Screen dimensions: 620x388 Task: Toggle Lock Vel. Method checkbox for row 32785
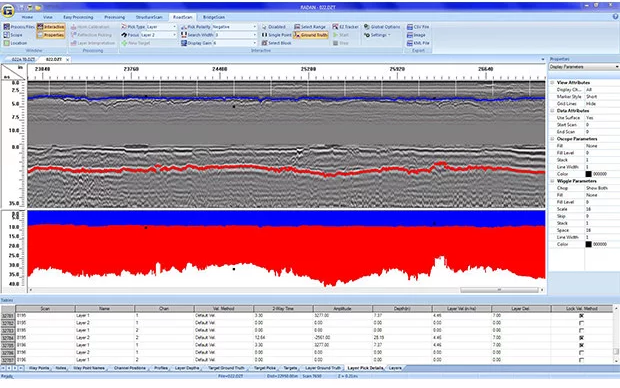pos(581,345)
